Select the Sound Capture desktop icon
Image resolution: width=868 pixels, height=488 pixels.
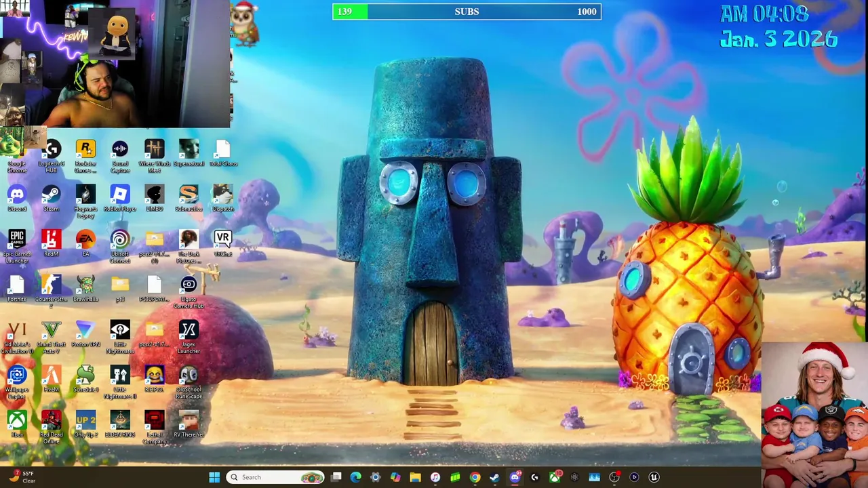point(120,157)
